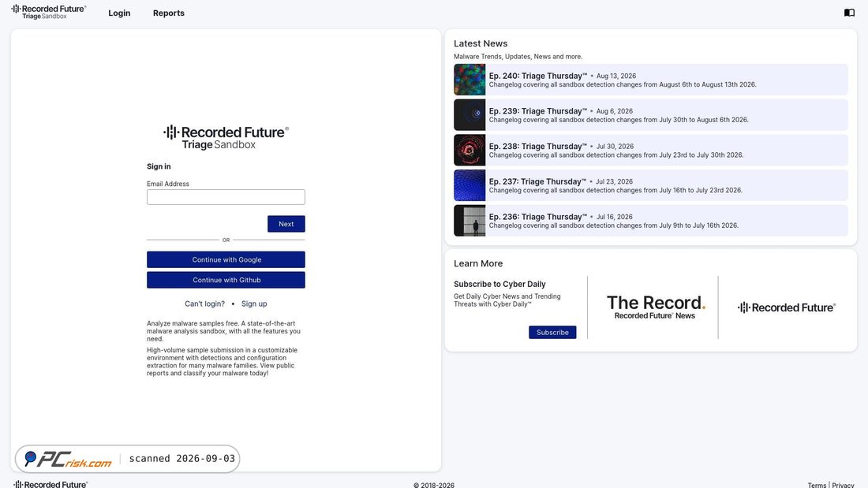Open Ep. 237 news thumbnail
868x488 pixels.
coord(470,185)
